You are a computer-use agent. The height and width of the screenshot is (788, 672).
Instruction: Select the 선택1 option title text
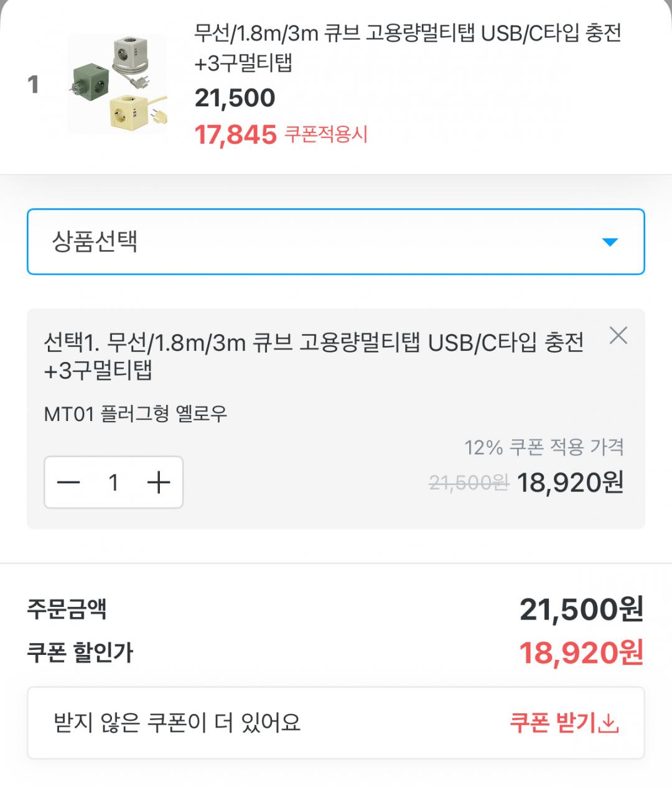(x=314, y=356)
